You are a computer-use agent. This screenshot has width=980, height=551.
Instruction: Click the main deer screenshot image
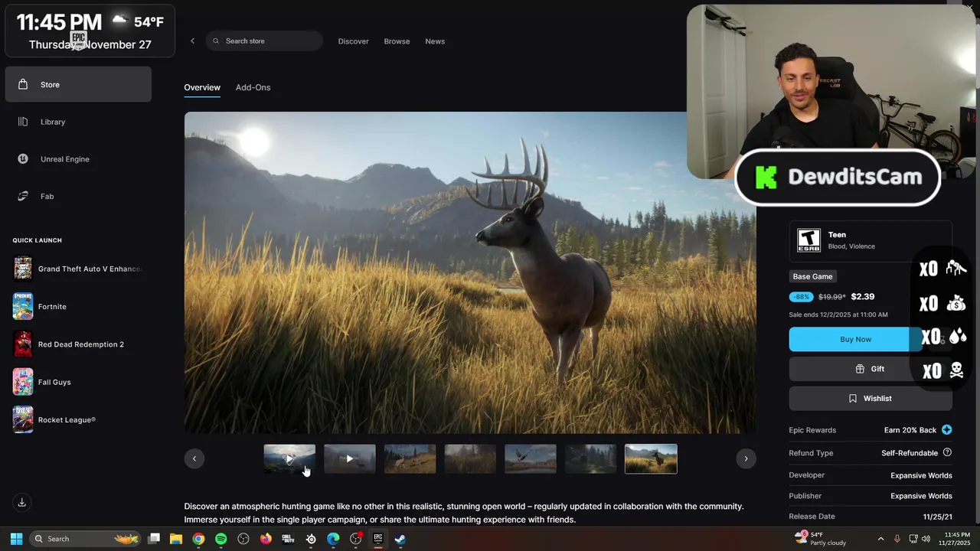[470, 272]
